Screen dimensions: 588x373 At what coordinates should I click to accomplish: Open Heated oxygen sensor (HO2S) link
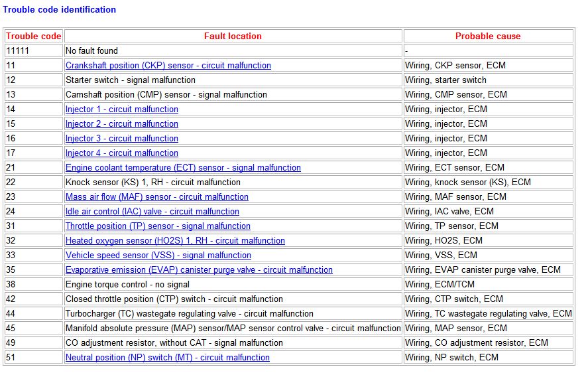[175, 241]
